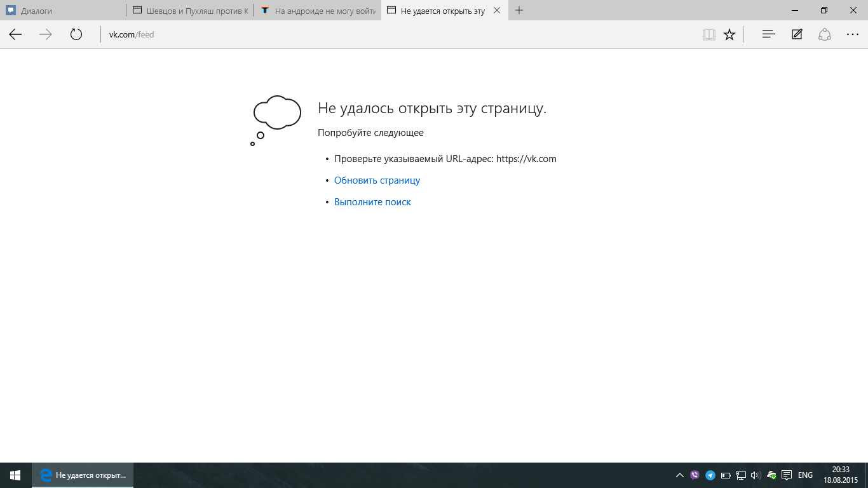Screen dimensions: 868x488
Task: Add page to favorites with the star icon
Action: pyautogui.click(x=729, y=35)
